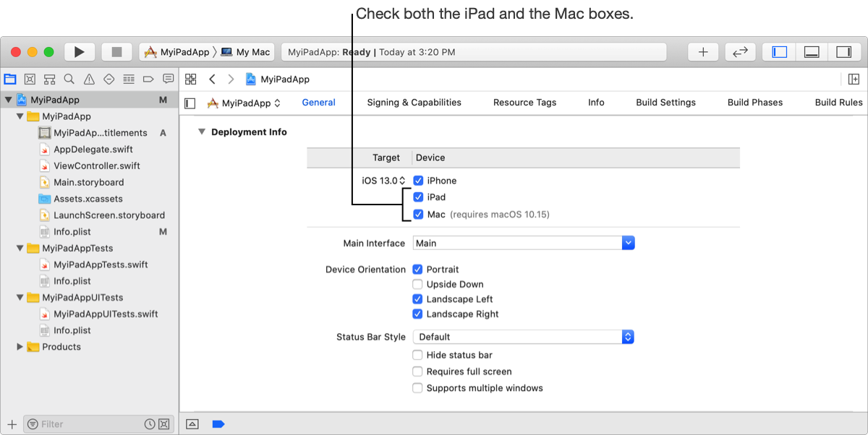Uncheck the iPhone device checkbox
The width and height of the screenshot is (868, 435).
pyautogui.click(x=418, y=181)
